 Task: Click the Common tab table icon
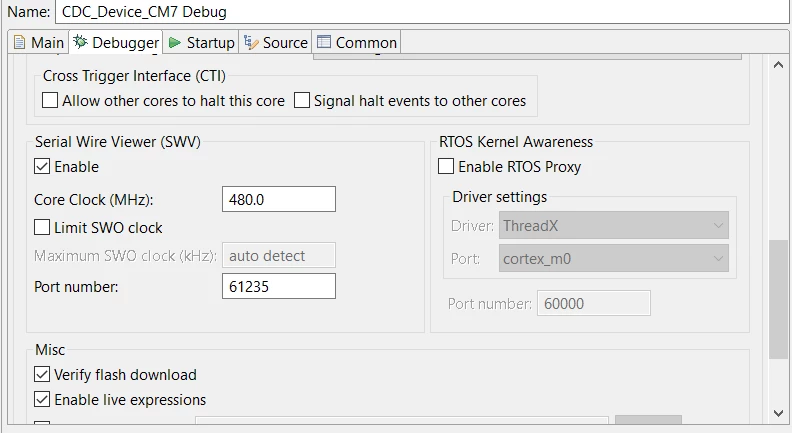pos(323,42)
